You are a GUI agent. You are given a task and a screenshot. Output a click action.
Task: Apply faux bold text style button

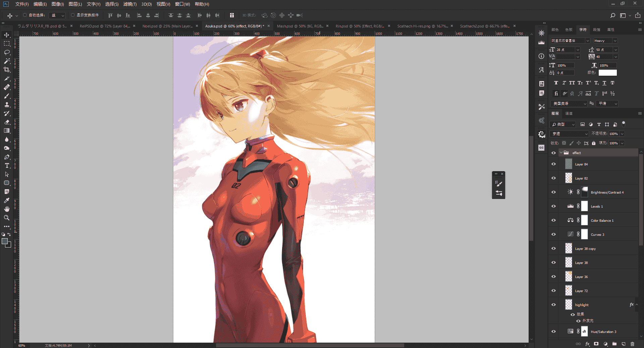coord(556,83)
